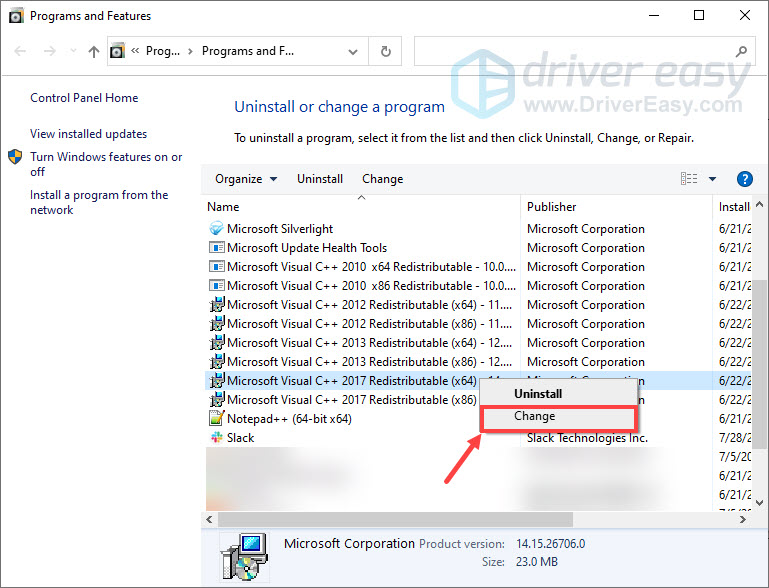Click the Visual C++ 2010 x86 icon
Screen dimensions: 769x588
point(216,285)
